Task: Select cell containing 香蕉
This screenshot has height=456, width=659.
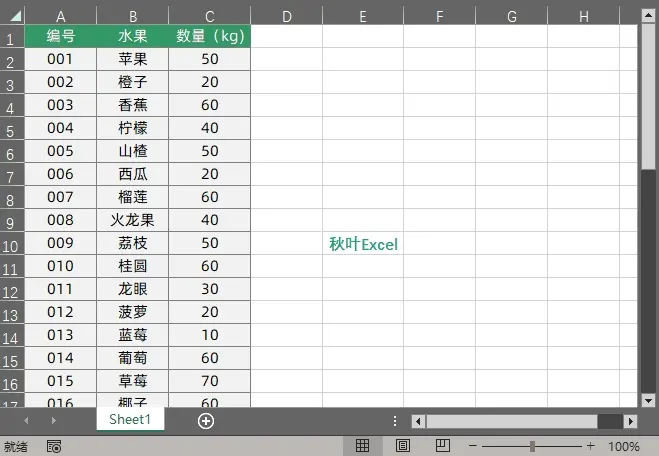Action: pos(133,105)
